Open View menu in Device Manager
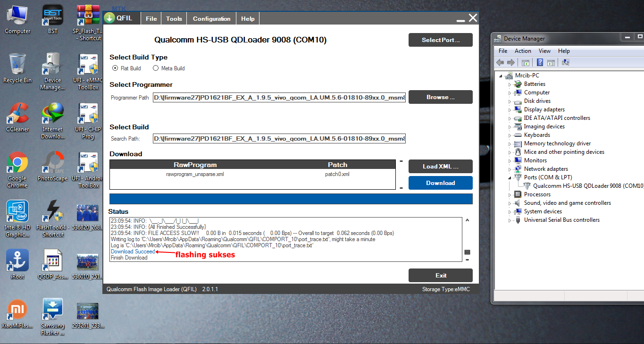The height and width of the screenshot is (344, 644). click(x=544, y=50)
